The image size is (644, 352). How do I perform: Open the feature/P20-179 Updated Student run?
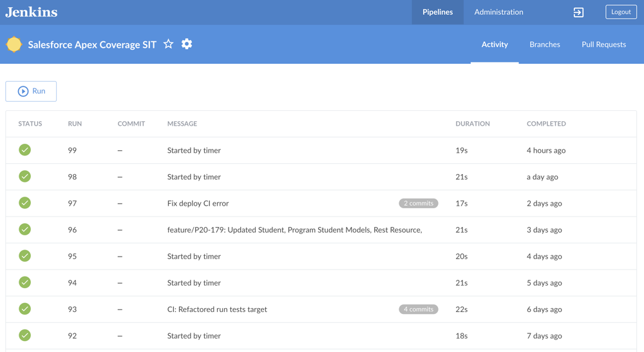(294, 230)
